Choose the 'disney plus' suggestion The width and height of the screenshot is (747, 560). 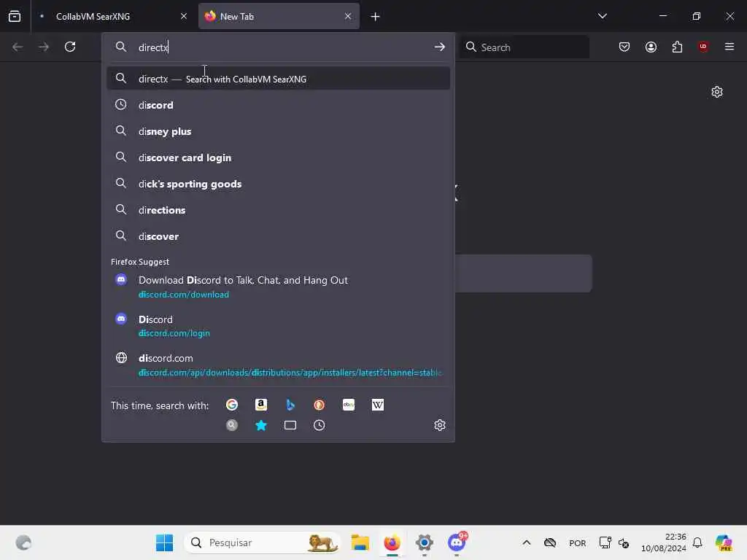tap(278, 131)
